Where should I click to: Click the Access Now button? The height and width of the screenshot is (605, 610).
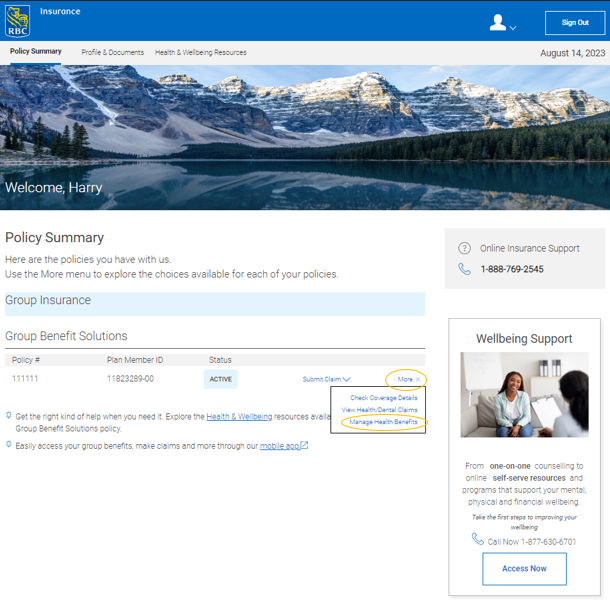524,569
